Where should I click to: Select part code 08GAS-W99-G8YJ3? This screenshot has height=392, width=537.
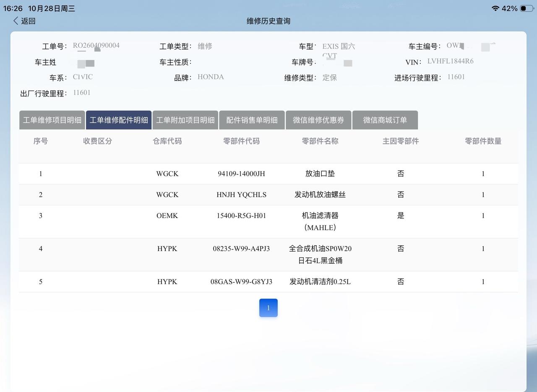pyautogui.click(x=242, y=282)
